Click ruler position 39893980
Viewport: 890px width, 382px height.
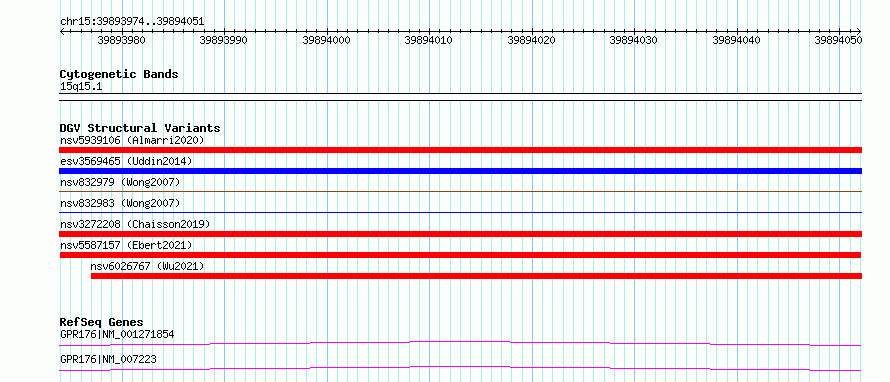121,40
